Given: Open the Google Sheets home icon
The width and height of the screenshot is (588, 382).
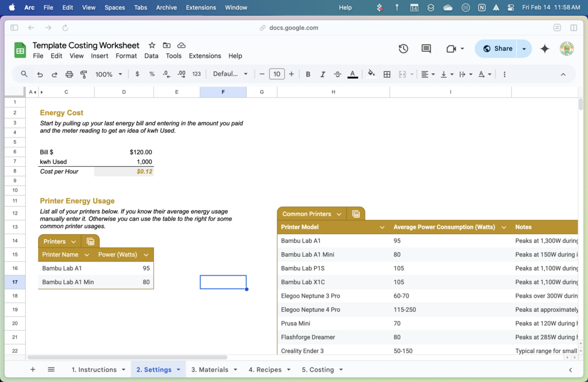Looking at the screenshot, I should coord(20,50).
